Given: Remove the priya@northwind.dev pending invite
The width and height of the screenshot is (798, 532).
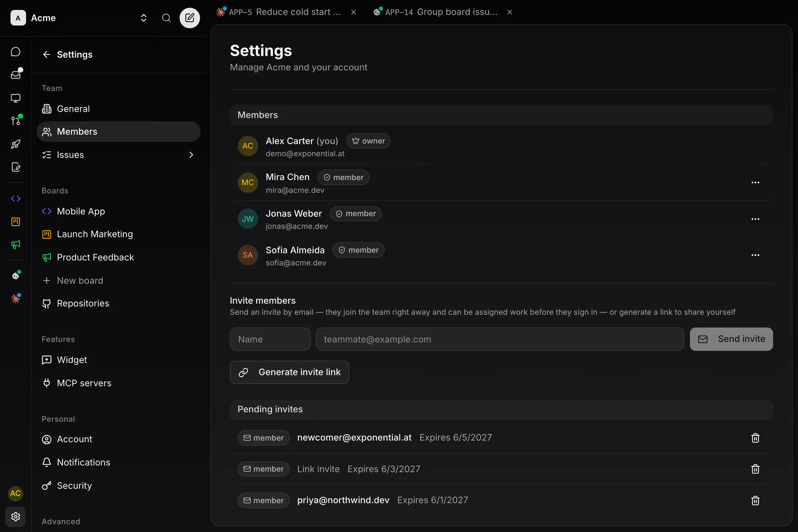Looking at the screenshot, I should click(x=755, y=501).
